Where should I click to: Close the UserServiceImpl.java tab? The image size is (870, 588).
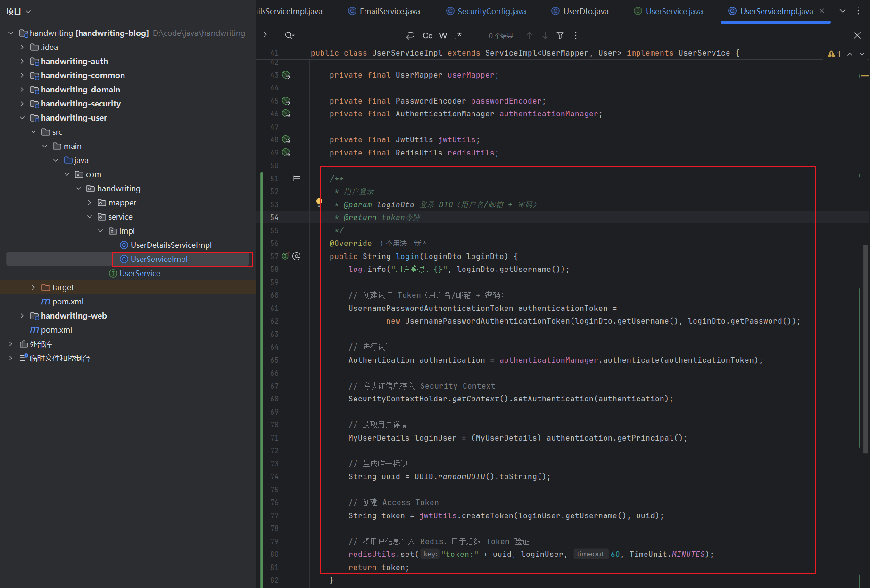click(822, 11)
